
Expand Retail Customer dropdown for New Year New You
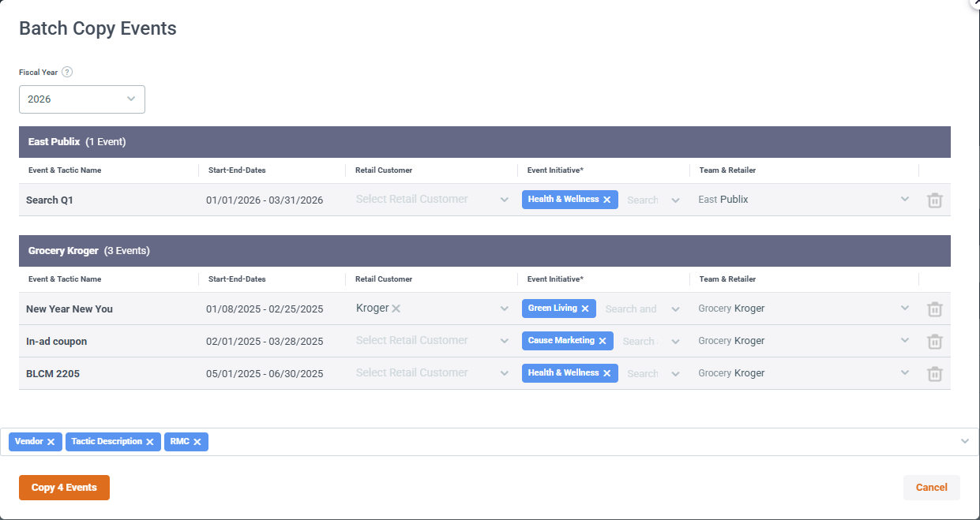[505, 309]
